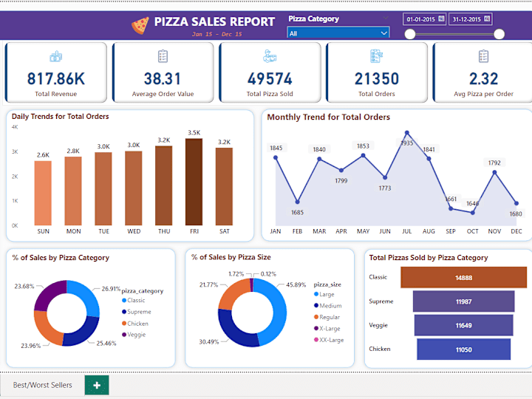Screen dimensions: 532x399
Task: Select the X-Large legend swatch in size chart
Action: coord(316,328)
